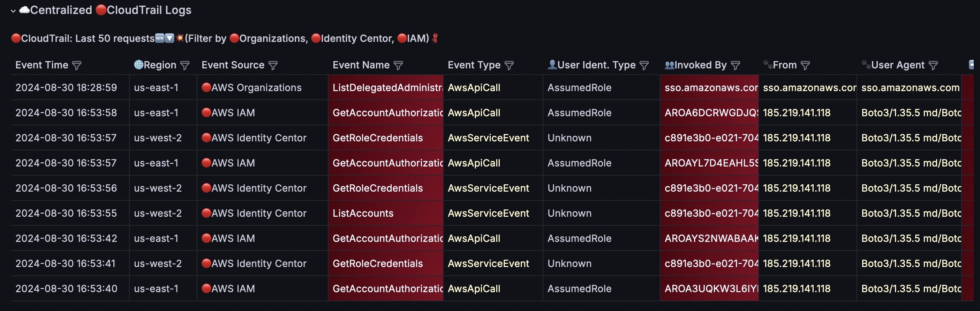Sort the table by the Region header
980x311 pixels.
pos(155,65)
